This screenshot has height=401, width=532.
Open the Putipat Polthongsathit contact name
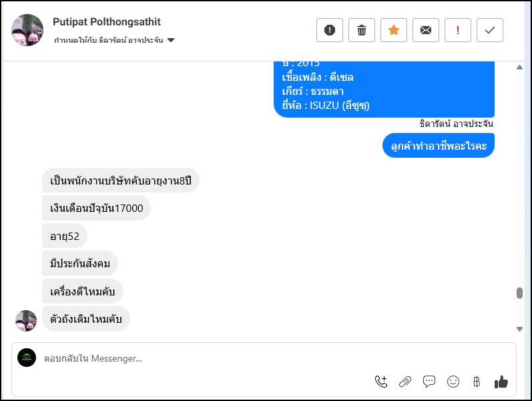coord(107,22)
